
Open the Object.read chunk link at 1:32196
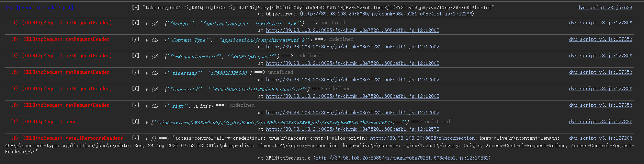point(387,14)
